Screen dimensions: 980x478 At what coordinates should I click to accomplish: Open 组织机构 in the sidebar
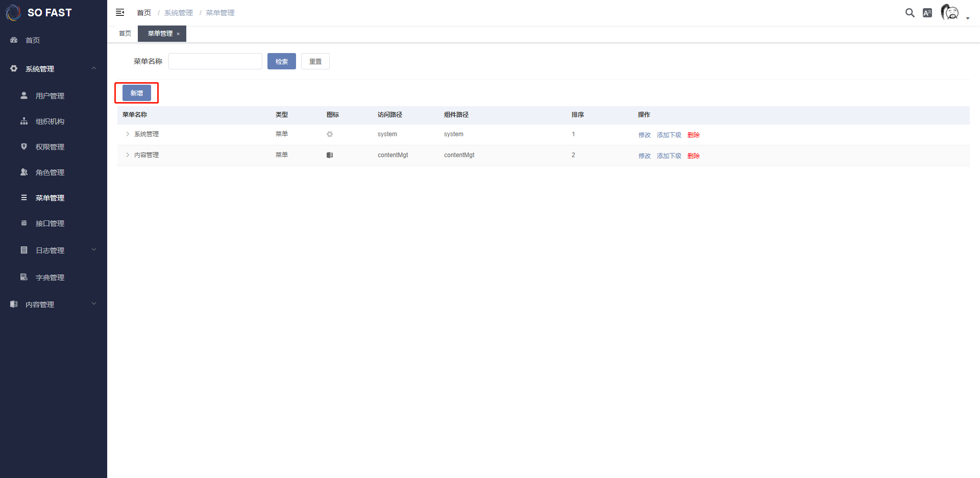[x=50, y=121]
